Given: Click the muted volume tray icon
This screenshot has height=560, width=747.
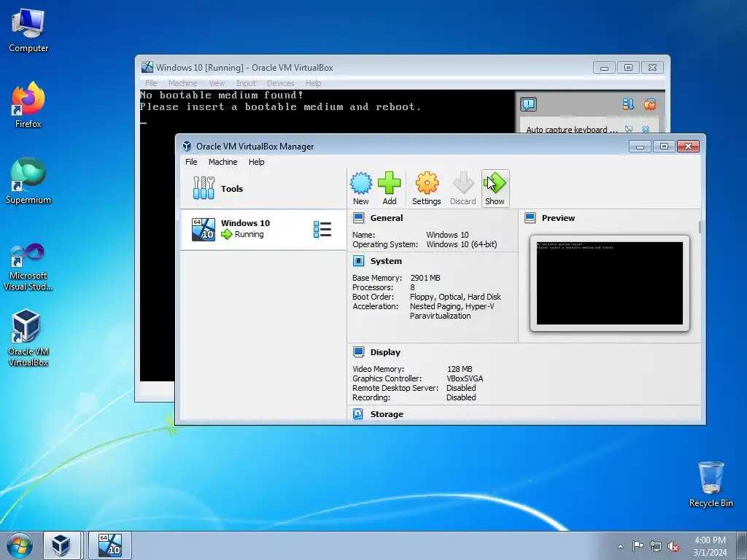Looking at the screenshot, I should [x=673, y=546].
